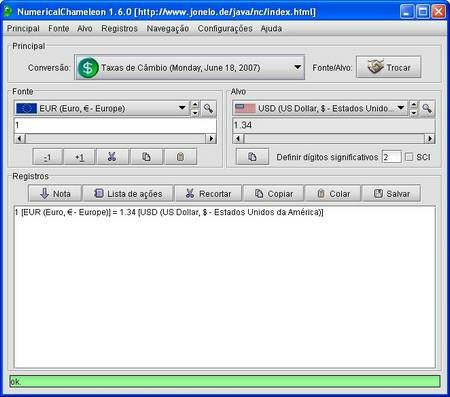
Task: Toggle the SCI checkbox
Action: pyautogui.click(x=409, y=157)
